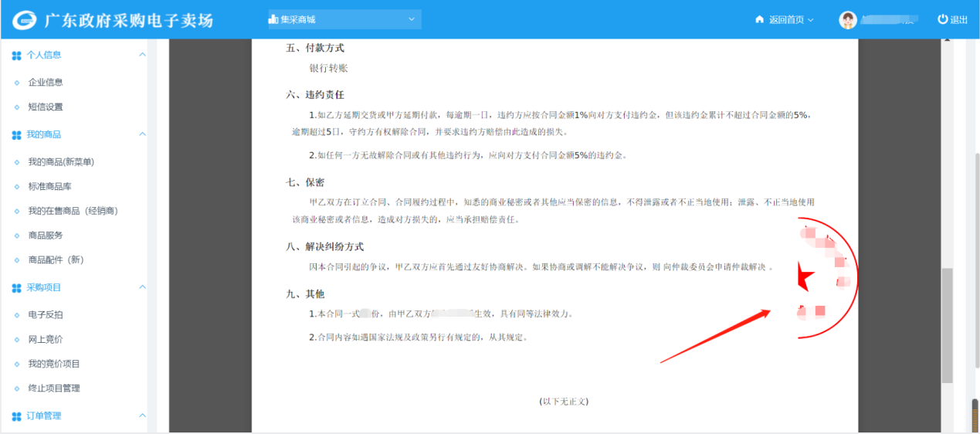Click the diamond bullet beside 标准商品库
The height and width of the screenshot is (434, 980).
click(x=18, y=187)
